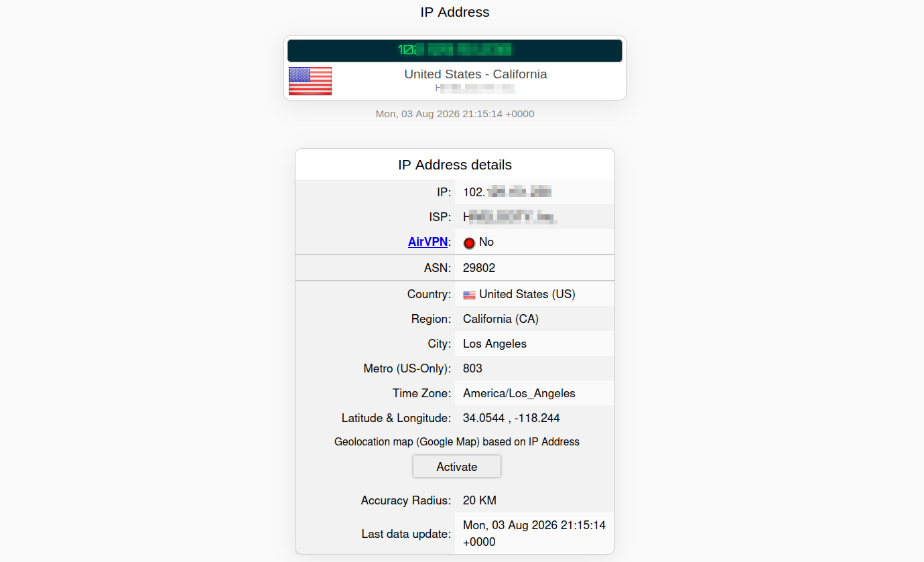Click the 'Accuracy Radius:' label
Viewport: 924px width, 562px height.
pyautogui.click(x=406, y=500)
